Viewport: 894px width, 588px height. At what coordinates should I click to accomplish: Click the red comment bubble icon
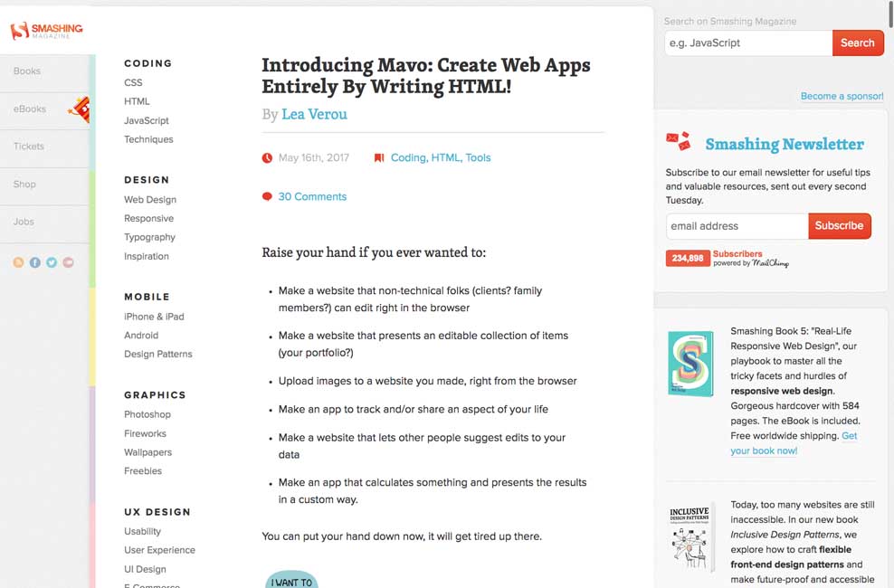tap(267, 196)
